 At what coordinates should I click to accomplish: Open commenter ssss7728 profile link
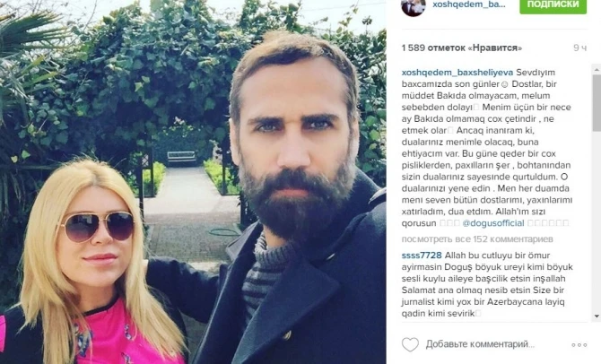click(422, 256)
